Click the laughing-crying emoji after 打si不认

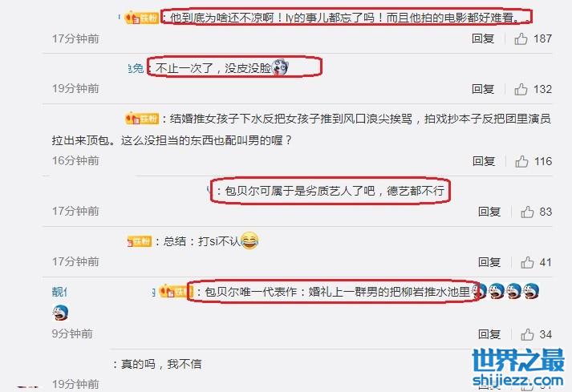point(249,240)
